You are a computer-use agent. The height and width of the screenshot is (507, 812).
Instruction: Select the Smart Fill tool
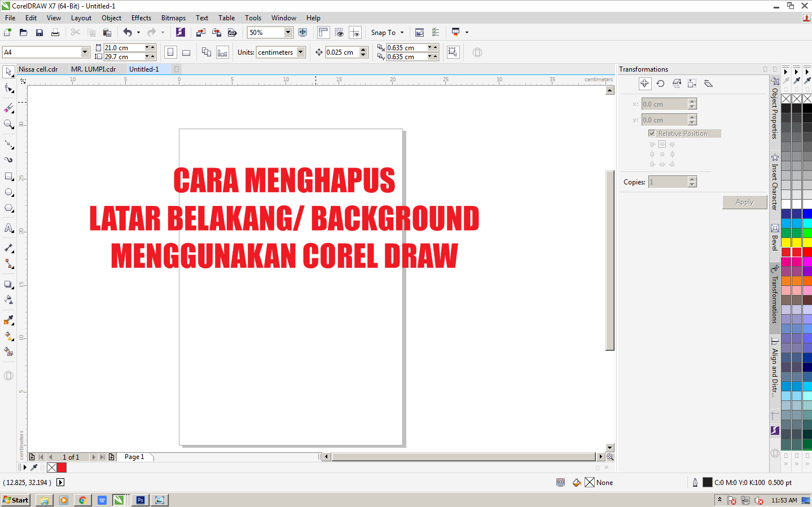click(x=8, y=351)
